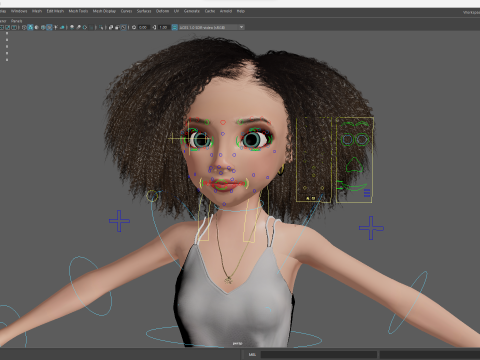
Task: Select the right blue plus rig control
Action: tap(371, 228)
